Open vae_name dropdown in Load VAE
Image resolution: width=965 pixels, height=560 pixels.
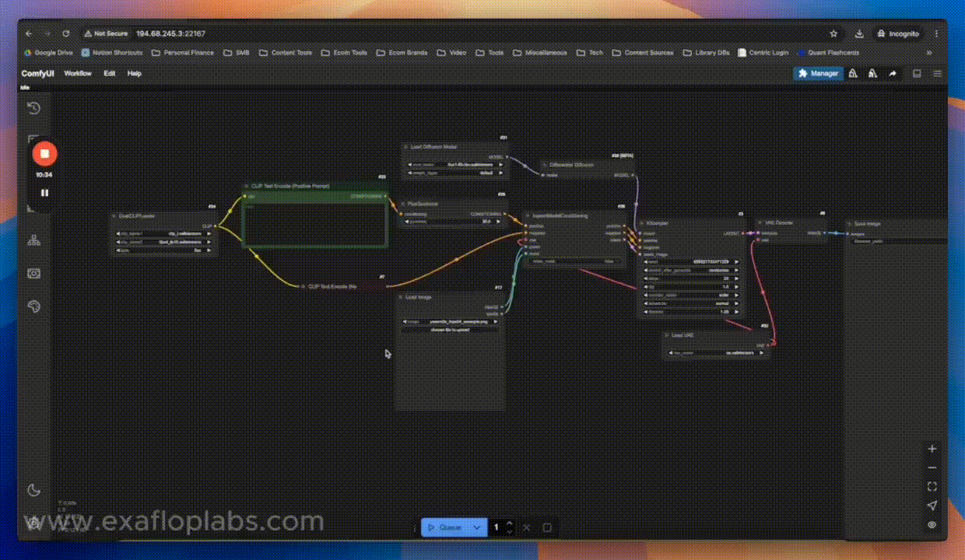pos(714,353)
